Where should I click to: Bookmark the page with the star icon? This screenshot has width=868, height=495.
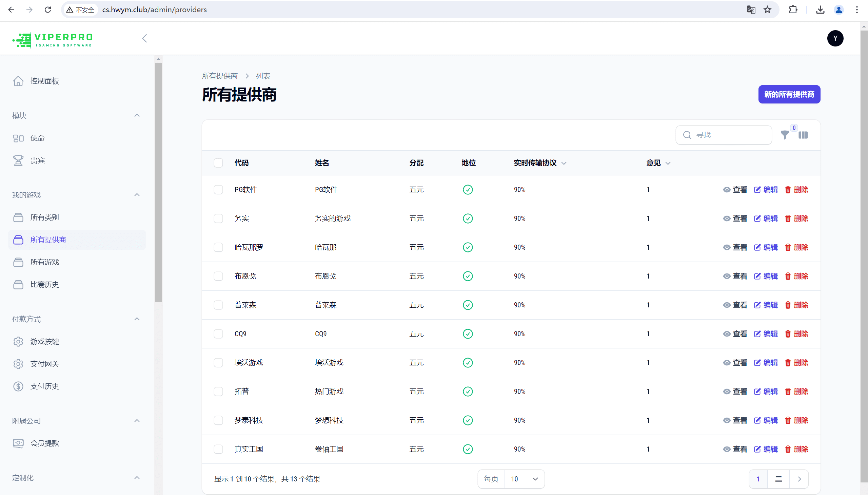coord(767,9)
